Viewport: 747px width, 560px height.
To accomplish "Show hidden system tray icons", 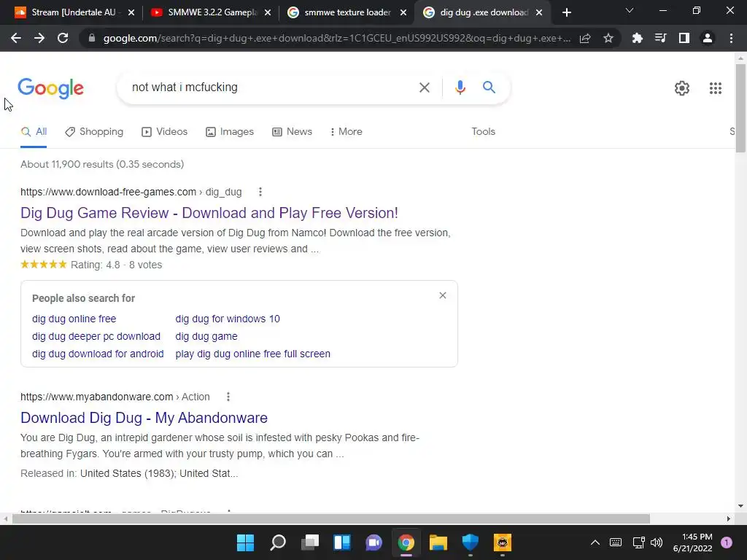I will click(x=595, y=542).
